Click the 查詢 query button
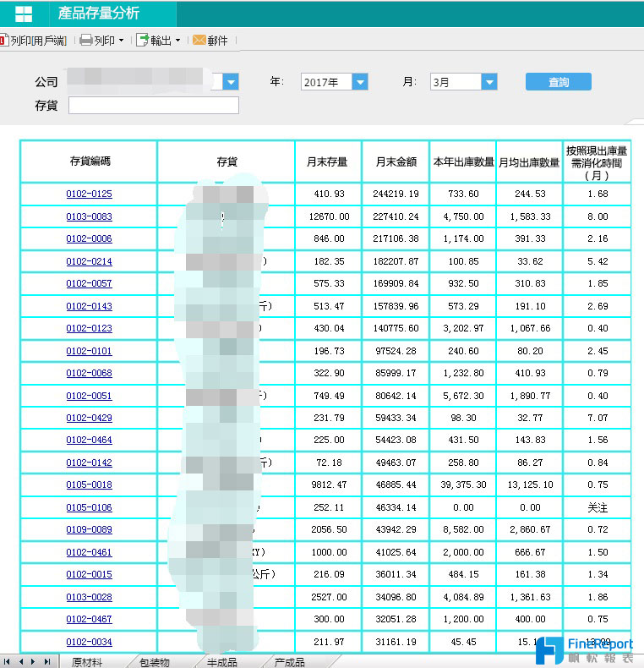The image size is (644, 668). (x=559, y=82)
